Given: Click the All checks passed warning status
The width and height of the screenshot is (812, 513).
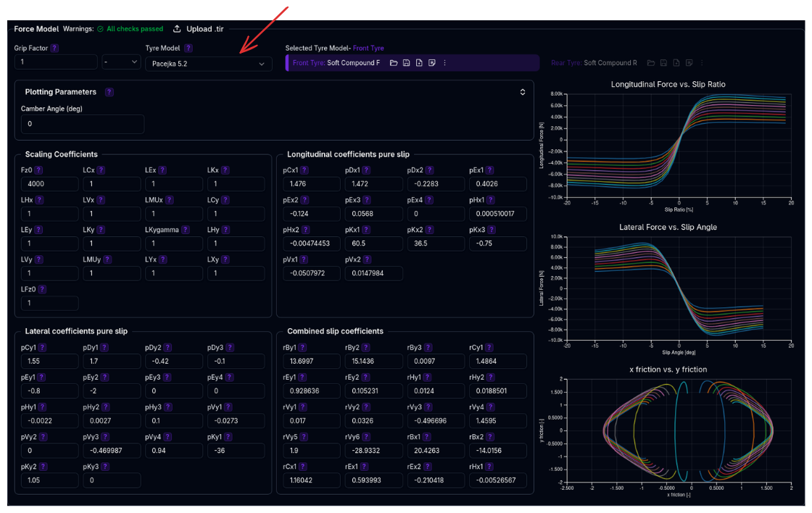Looking at the screenshot, I should coord(130,29).
